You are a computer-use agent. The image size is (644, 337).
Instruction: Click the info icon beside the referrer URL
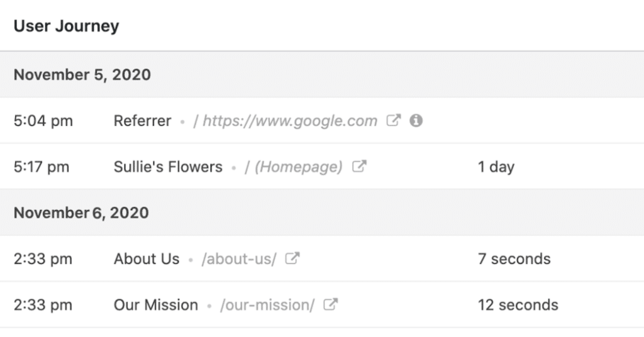(x=416, y=121)
